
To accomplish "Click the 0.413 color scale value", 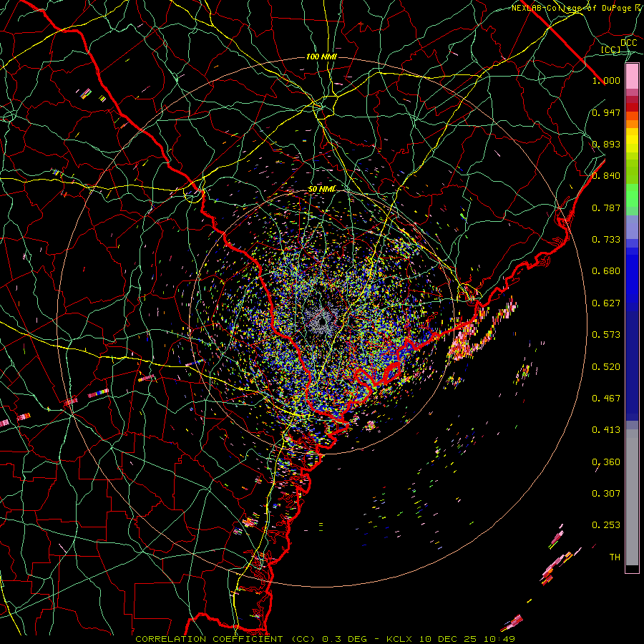I will (x=606, y=430).
